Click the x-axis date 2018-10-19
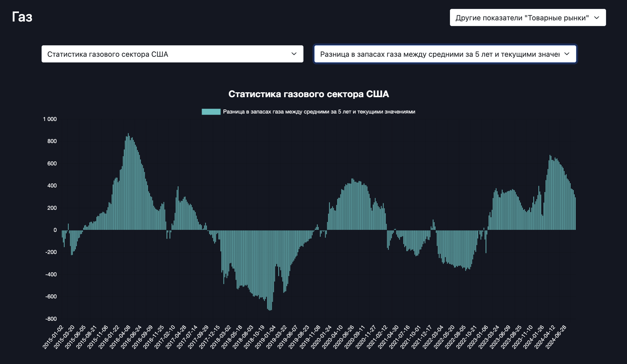Screen dimensions: 627x364 [x=254, y=337]
